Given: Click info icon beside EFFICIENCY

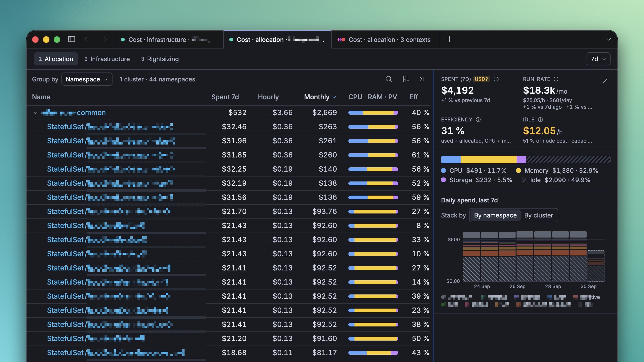Looking at the screenshot, I should tap(478, 120).
